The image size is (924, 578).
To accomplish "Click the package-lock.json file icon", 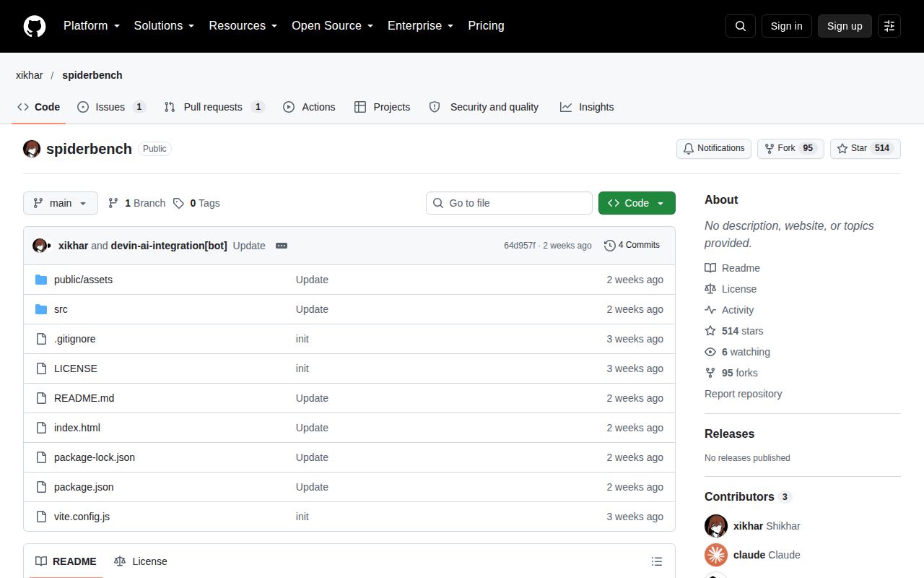I will click(41, 457).
